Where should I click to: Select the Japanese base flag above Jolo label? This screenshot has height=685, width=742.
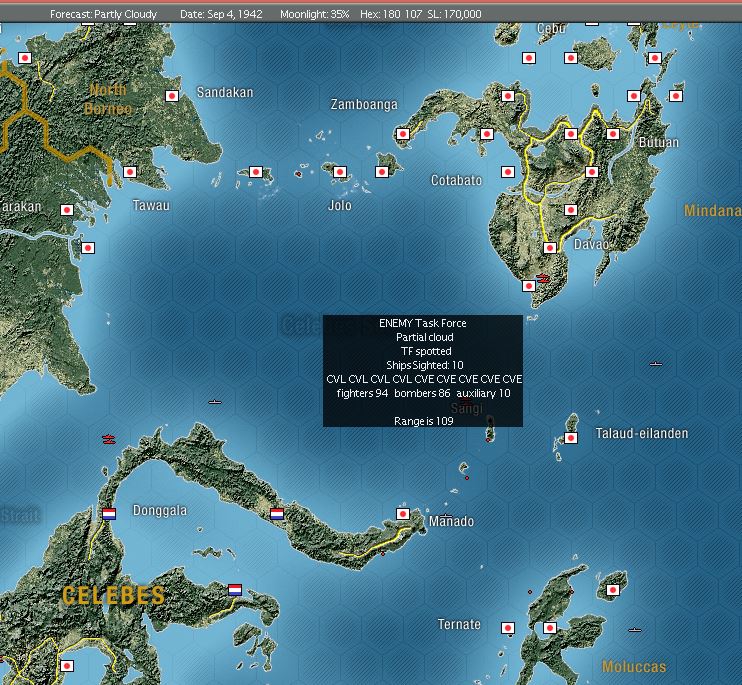coord(340,172)
